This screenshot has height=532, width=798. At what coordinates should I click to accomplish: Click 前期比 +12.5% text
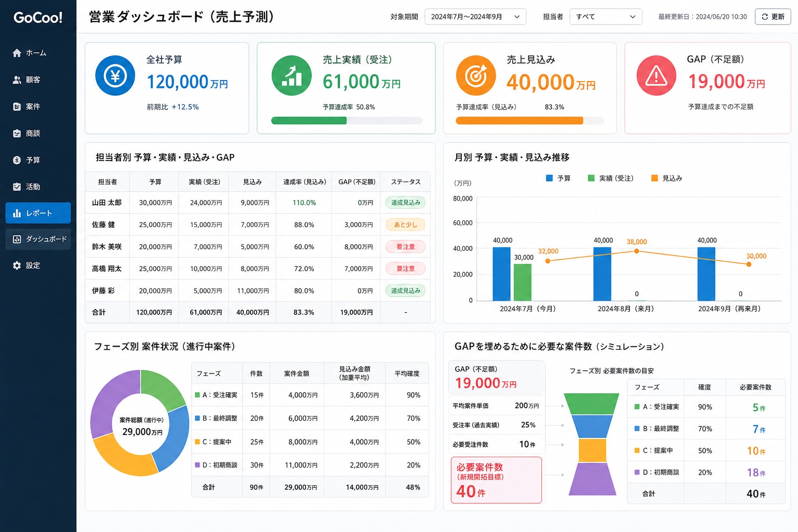point(172,107)
